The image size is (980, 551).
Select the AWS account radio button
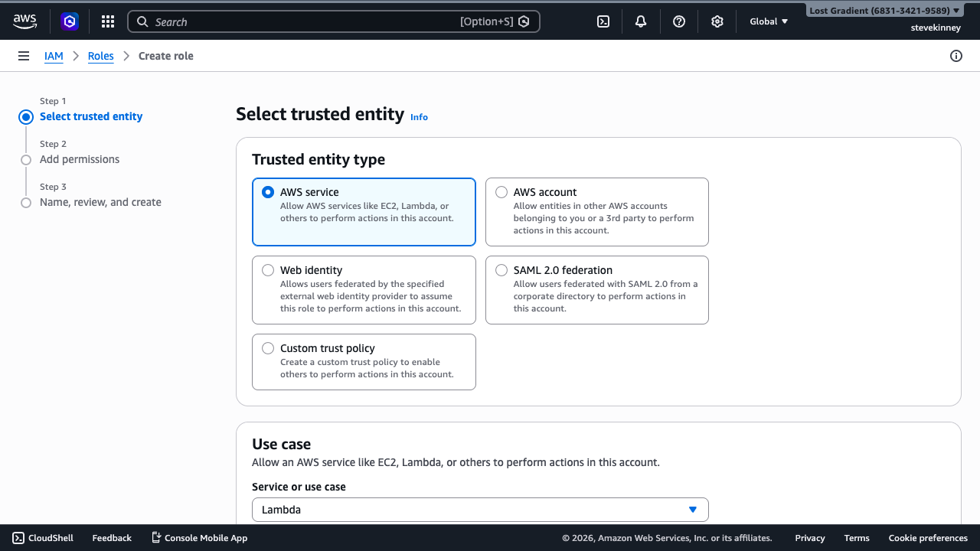coord(501,192)
